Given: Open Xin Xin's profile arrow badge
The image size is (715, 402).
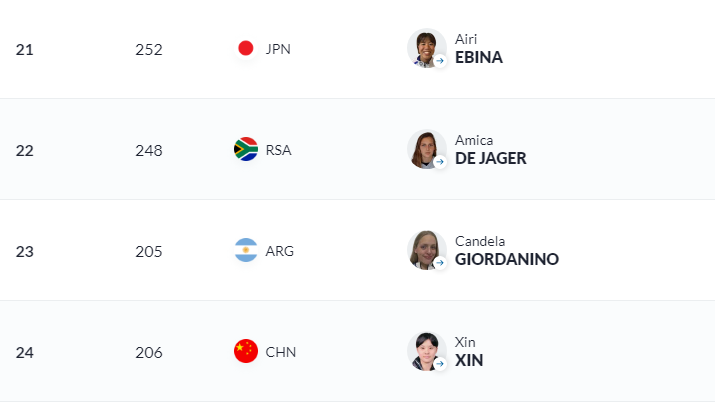Looking at the screenshot, I should [440, 364].
